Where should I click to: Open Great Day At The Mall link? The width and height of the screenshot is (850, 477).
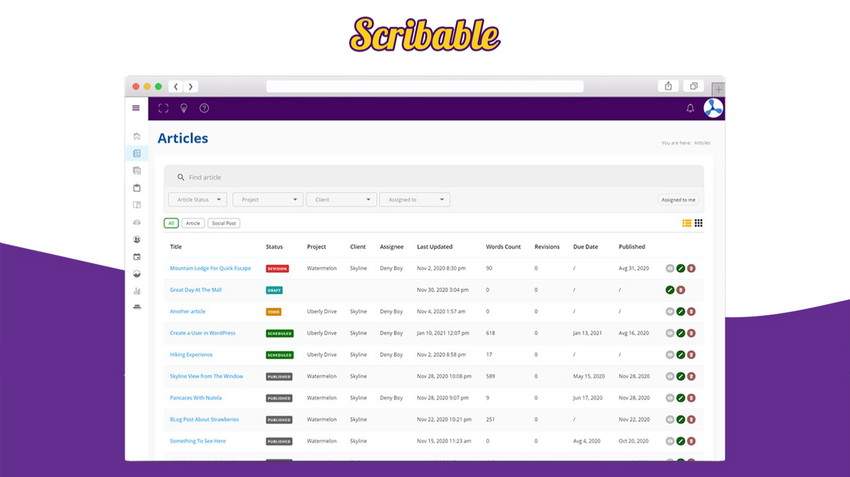pyautogui.click(x=196, y=290)
